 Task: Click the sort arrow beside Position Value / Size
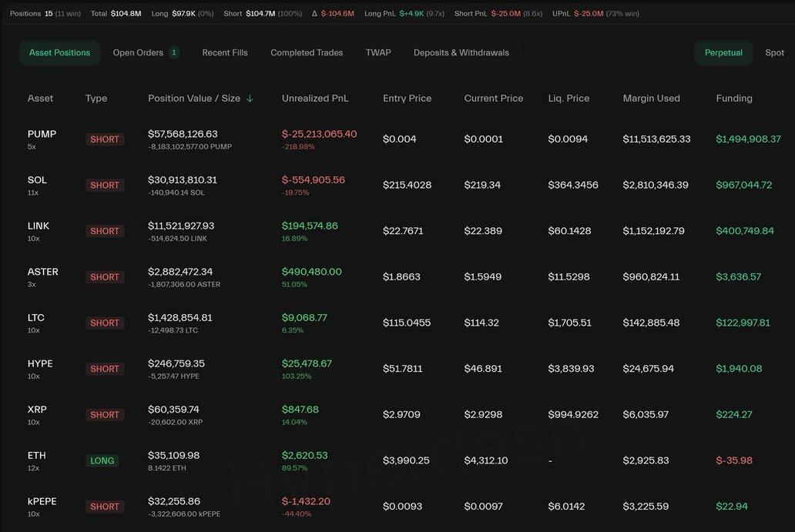pos(250,99)
